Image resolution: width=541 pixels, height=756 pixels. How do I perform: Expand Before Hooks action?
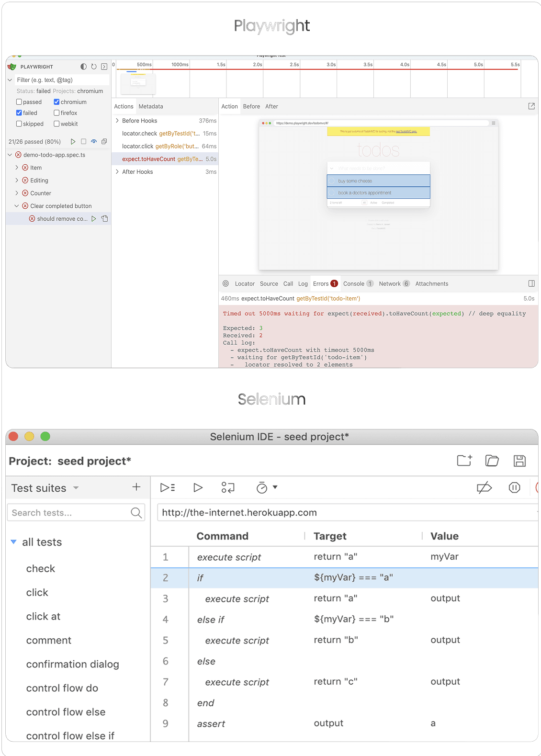coord(117,121)
